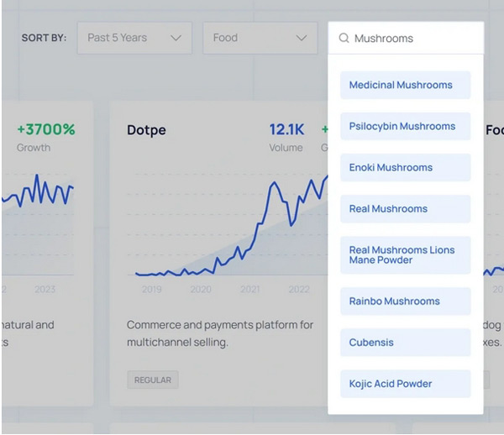The width and height of the screenshot is (504, 435).
Task: Click the Dotpe commerce platform description text
Action: click(219, 333)
